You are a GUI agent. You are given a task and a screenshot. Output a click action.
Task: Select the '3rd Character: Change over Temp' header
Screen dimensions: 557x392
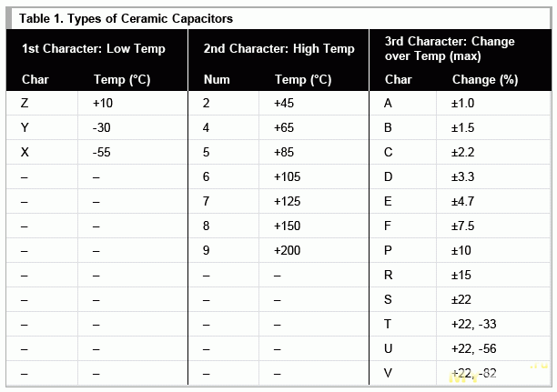pyautogui.click(x=450, y=49)
